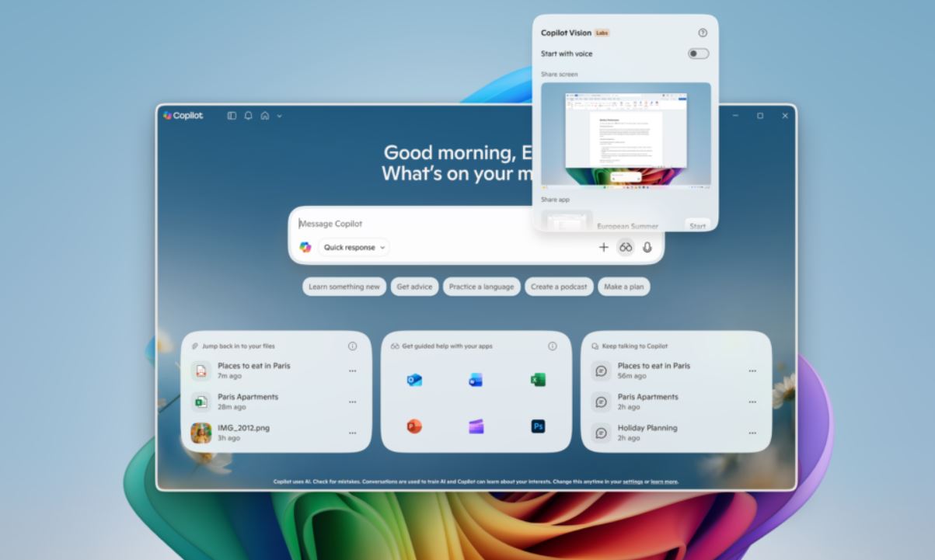Go to Copilot home via house icon
The width and height of the screenshot is (935, 560).
pos(265,116)
